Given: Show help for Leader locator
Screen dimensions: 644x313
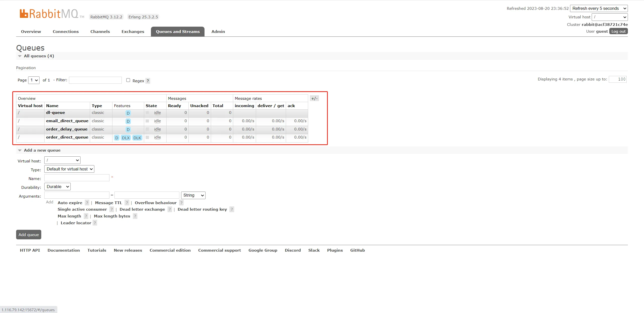Looking at the screenshot, I should point(95,223).
